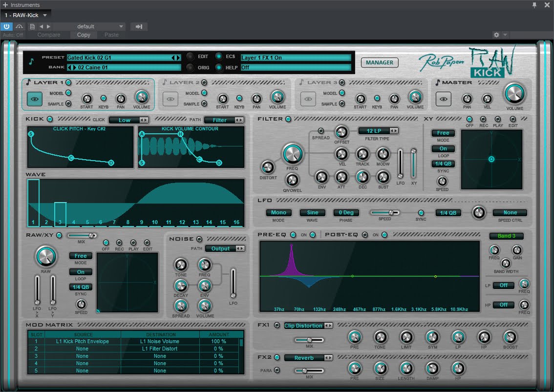Toggle the FX1 on/off LED
This screenshot has height=392, width=554.
[x=277, y=325]
